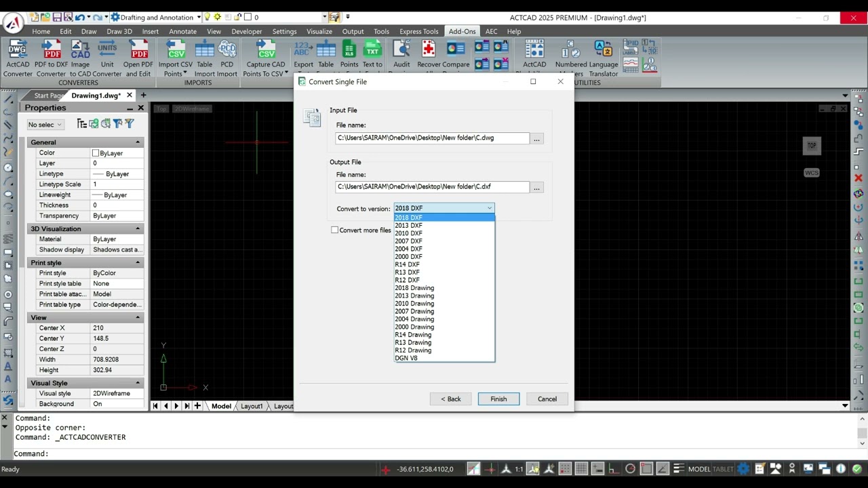Click the lineweight display status icon
The width and height of the screenshot is (868, 488).
pyautogui.click(x=679, y=469)
